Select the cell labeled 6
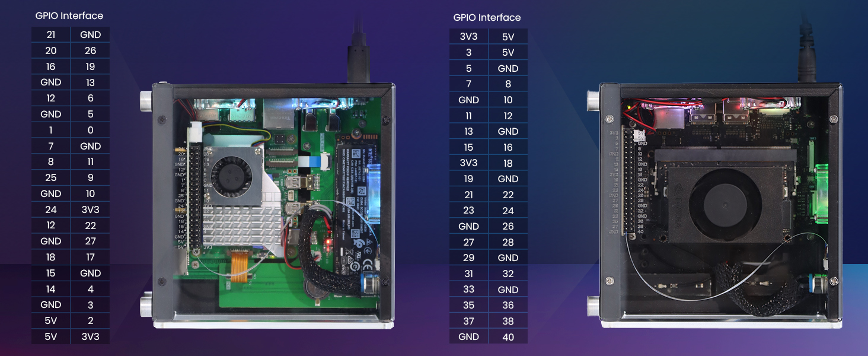868x356 pixels. coord(90,98)
